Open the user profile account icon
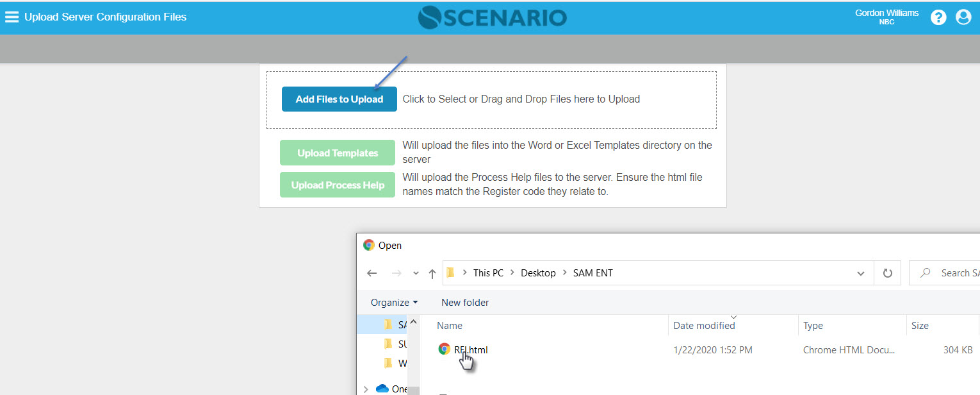Viewport: 980px width, 395px height. tap(963, 17)
